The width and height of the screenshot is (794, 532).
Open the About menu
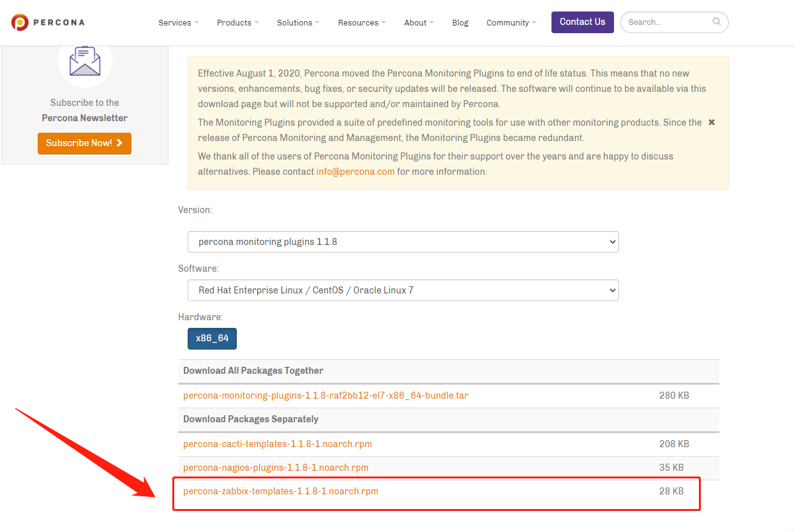pos(419,22)
